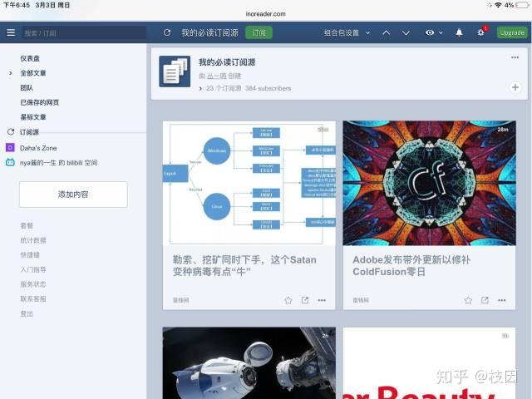Image resolution: width=532 pixels, height=399 pixels.
Task: Click the bundle documents icon in the header card
Action: coord(175,71)
